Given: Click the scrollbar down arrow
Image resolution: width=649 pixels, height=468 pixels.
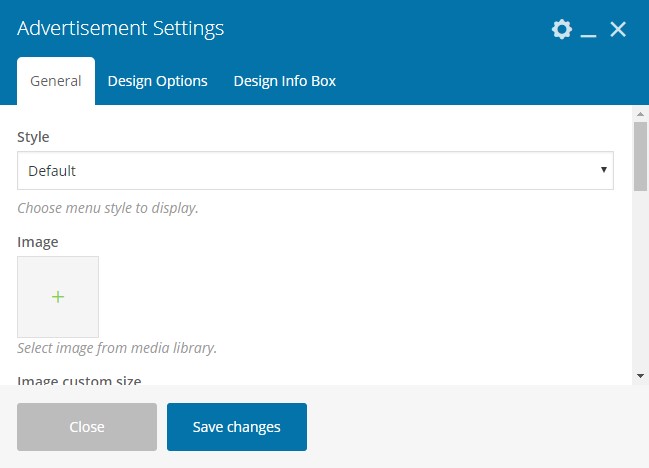Looking at the screenshot, I should coord(640,375).
